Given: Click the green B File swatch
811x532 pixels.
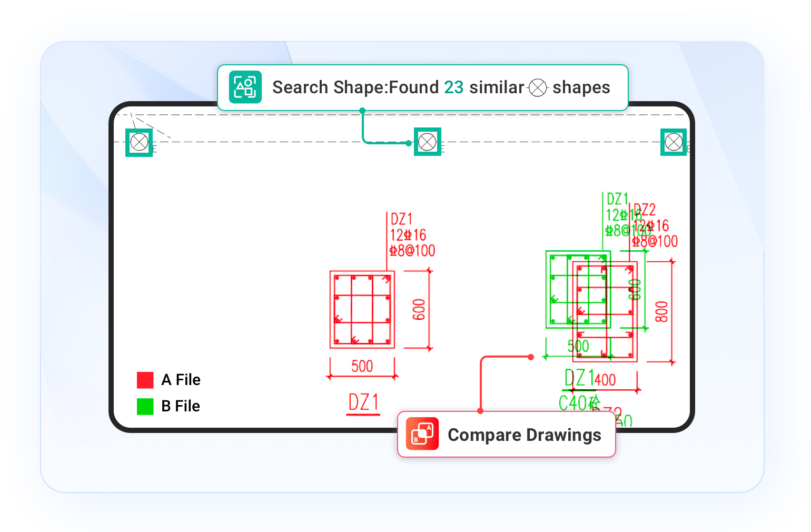Looking at the screenshot, I should pos(145,406).
